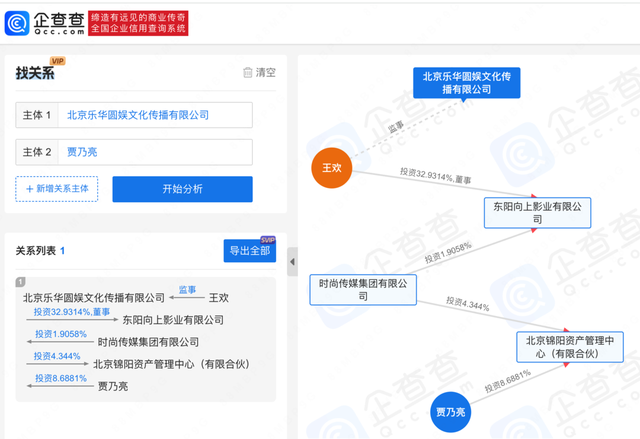
Task: Click 投资1.9058% link in list
Action: click(61, 334)
